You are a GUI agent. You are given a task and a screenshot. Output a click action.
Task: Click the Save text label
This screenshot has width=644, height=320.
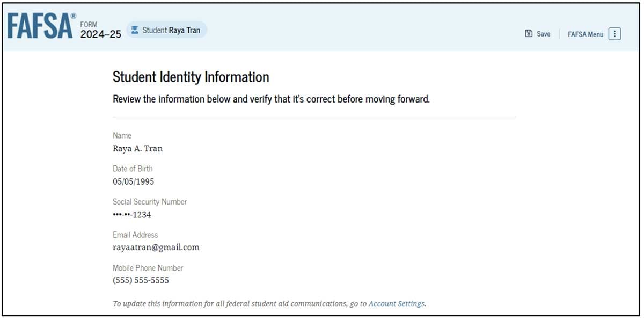click(x=544, y=34)
